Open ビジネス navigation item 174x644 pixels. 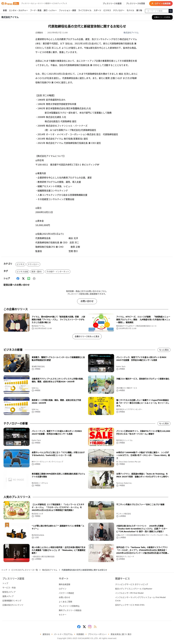(107, 11)
